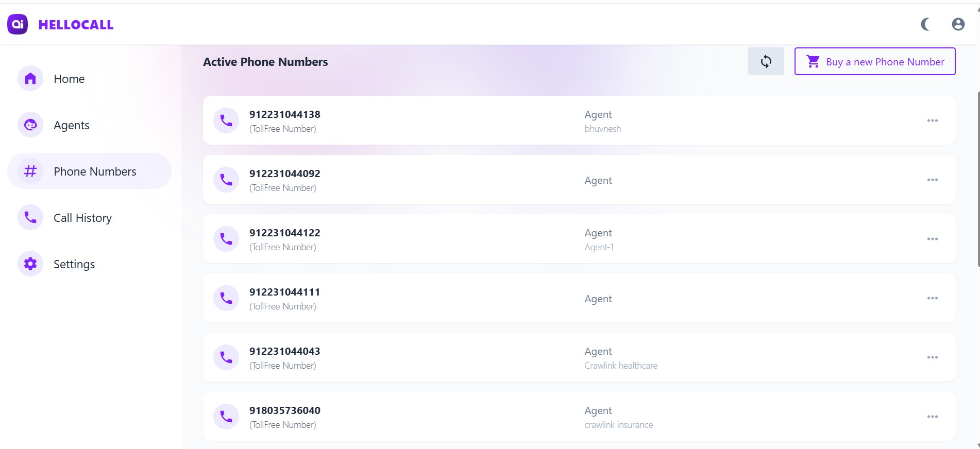Open more options for 918035736040
Image resolution: width=980 pixels, height=449 pixels.
coord(932,417)
